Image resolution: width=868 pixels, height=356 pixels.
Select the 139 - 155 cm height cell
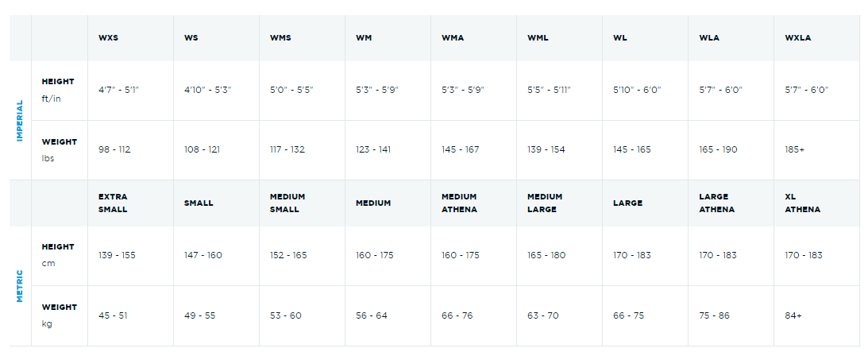117,255
